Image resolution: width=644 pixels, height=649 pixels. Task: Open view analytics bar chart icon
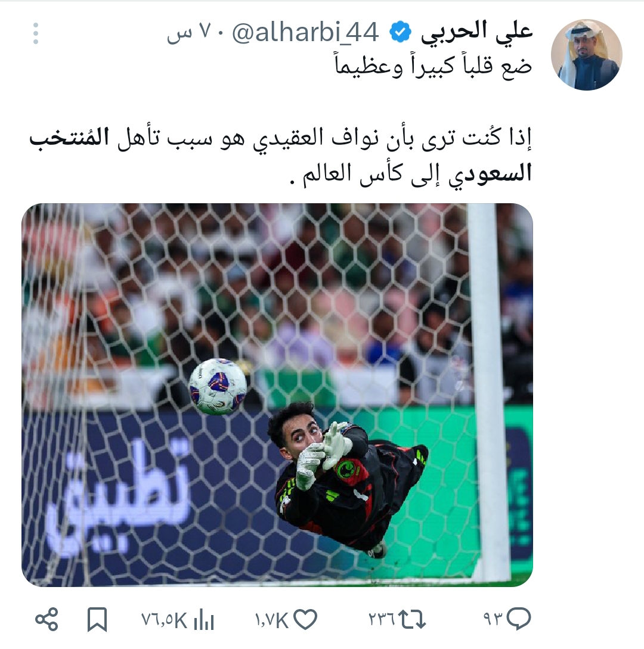[x=204, y=620]
